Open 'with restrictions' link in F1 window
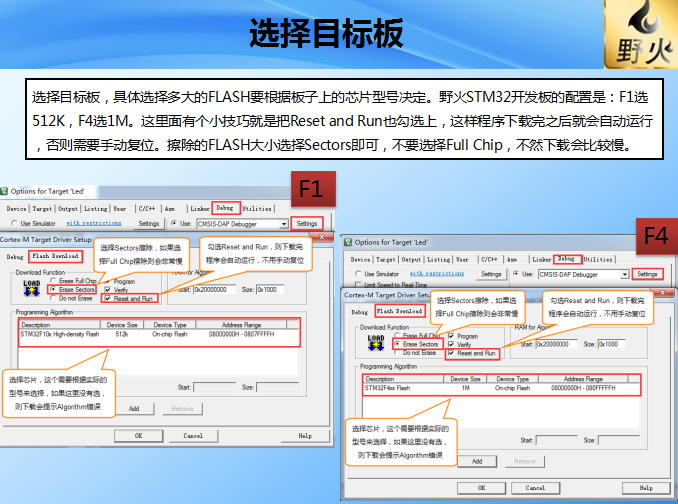 tap(94, 223)
